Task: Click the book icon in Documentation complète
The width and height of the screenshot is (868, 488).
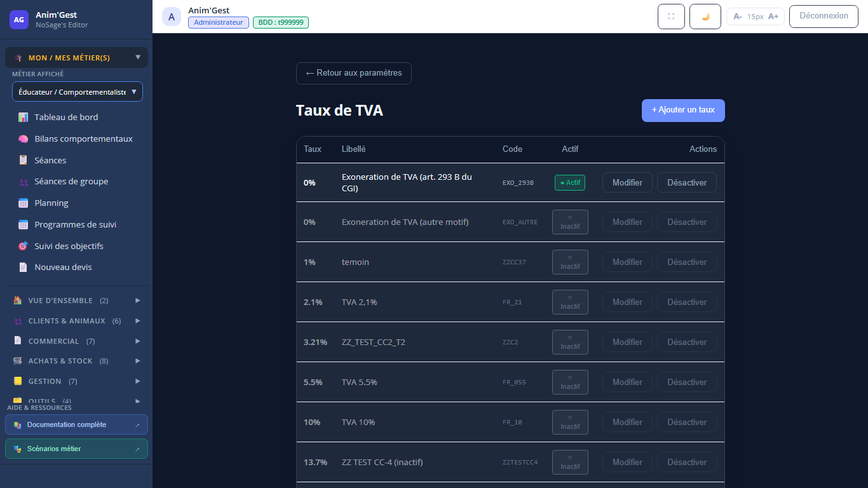Action: click(17, 425)
